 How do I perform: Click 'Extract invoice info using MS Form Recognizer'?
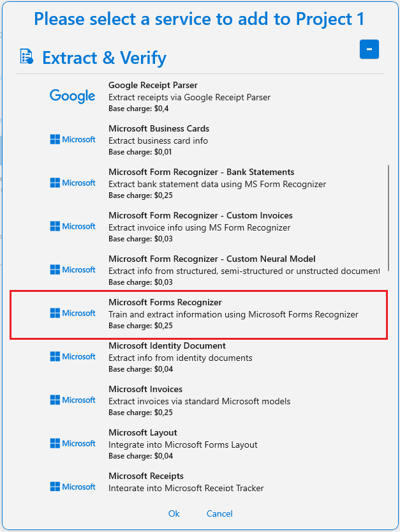(199, 227)
